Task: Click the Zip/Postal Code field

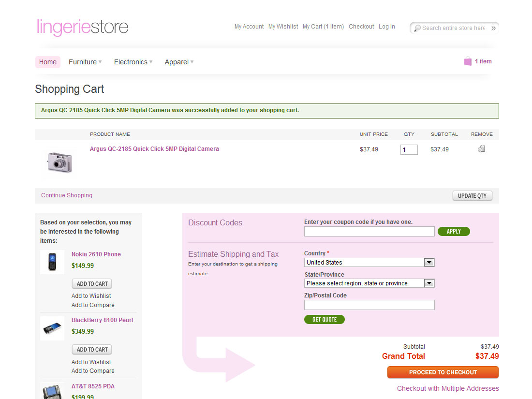Action: coord(369,305)
